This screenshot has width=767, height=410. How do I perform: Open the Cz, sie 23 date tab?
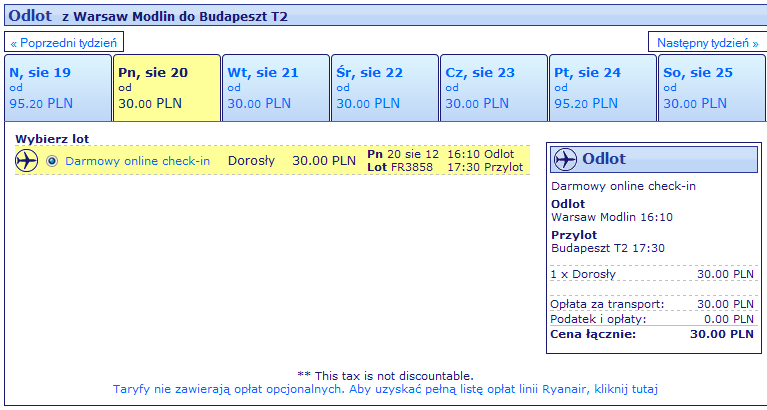click(x=493, y=87)
